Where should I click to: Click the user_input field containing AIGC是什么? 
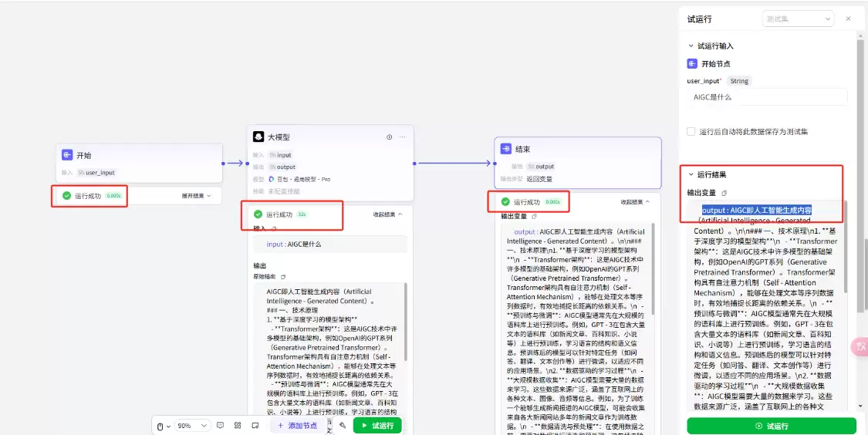[x=767, y=97]
